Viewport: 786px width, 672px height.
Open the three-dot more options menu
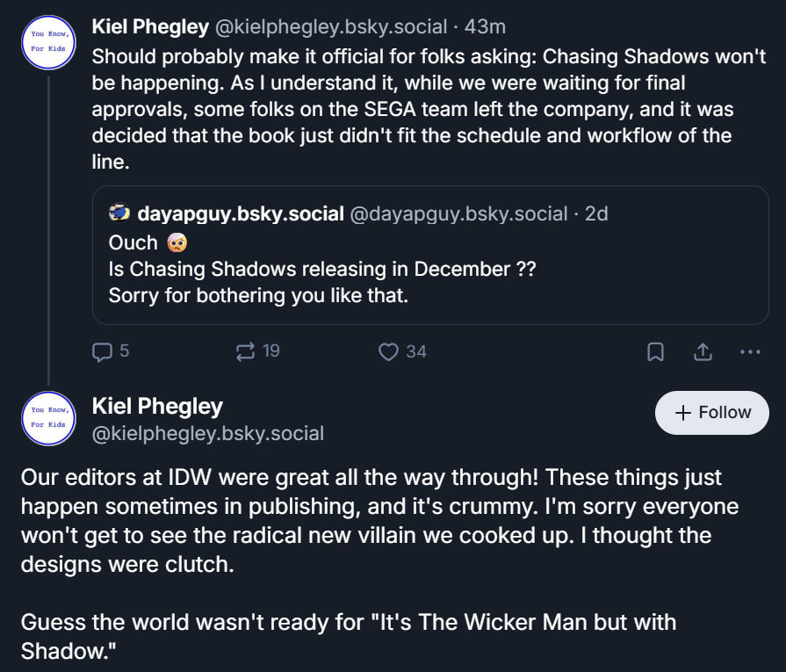point(750,351)
